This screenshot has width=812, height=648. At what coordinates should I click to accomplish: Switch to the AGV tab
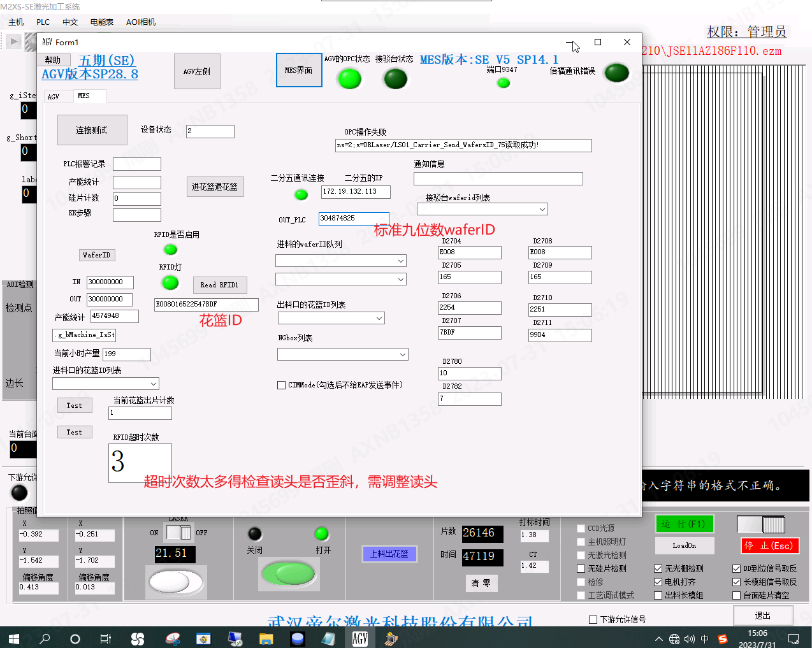tap(58, 96)
